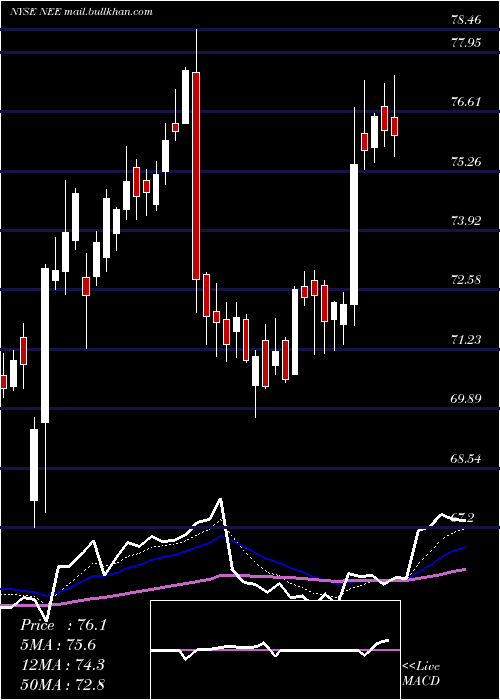Click the 77.95 price level label
The height and width of the screenshot is (700, 500).
click(467, 43)
